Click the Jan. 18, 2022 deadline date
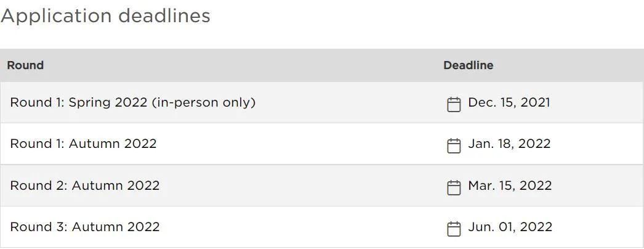 [509, 144]
